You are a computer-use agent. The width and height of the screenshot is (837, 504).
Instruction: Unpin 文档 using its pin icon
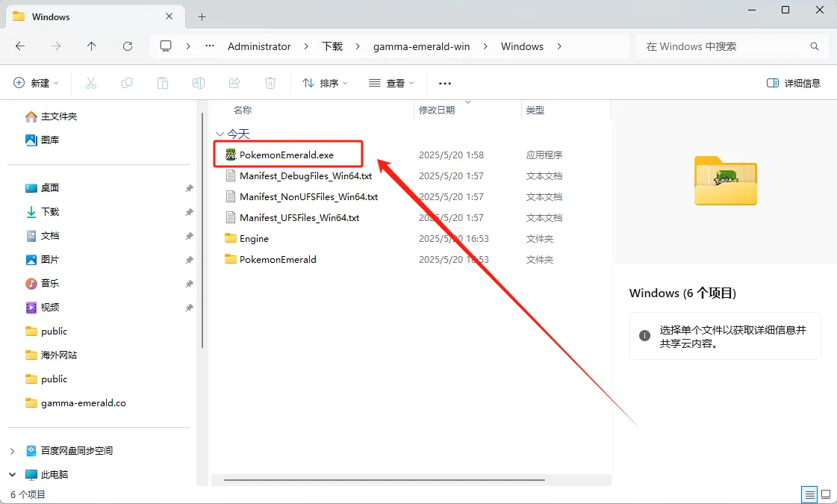(189, 236)
